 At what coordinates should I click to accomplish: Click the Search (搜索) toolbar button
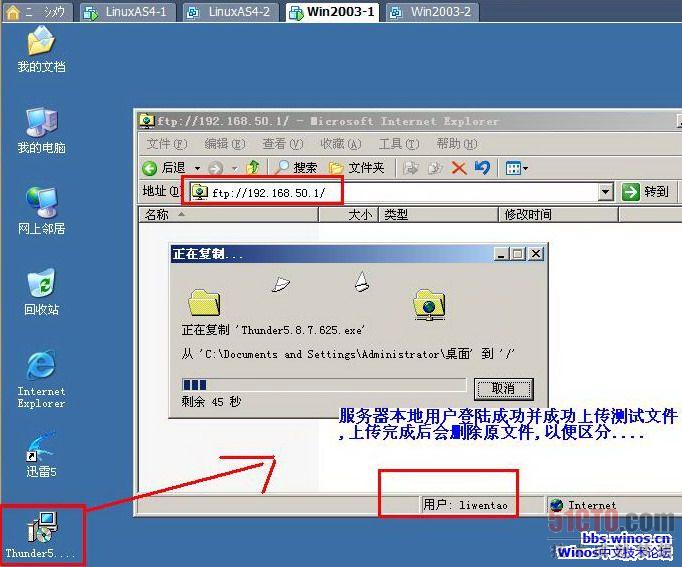click(296, 168)
